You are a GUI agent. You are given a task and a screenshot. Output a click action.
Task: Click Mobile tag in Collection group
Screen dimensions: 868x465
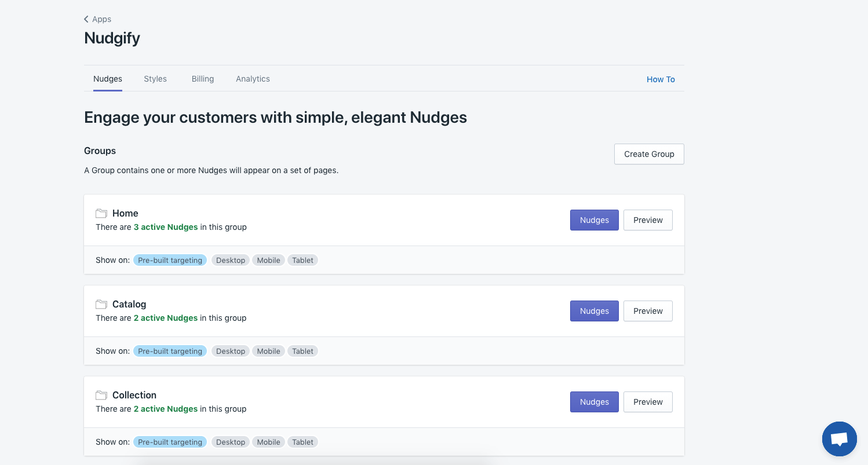(x=268, y=442)
